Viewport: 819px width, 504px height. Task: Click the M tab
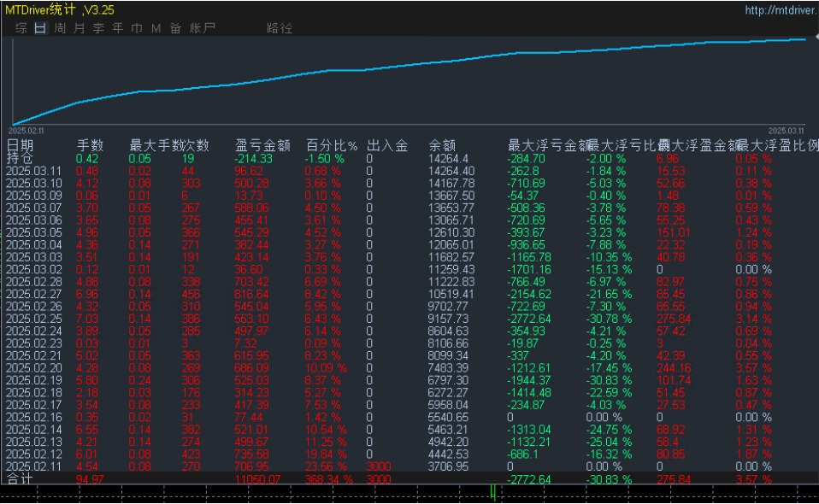pos(156,28)
